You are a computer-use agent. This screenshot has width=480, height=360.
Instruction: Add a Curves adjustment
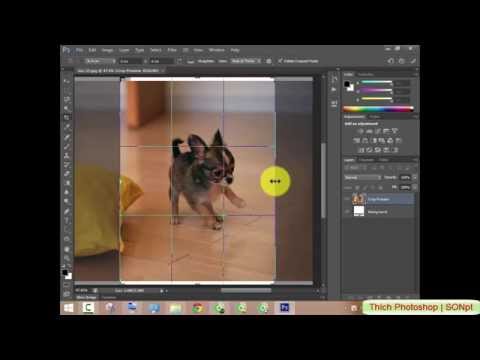coord(378,131)
